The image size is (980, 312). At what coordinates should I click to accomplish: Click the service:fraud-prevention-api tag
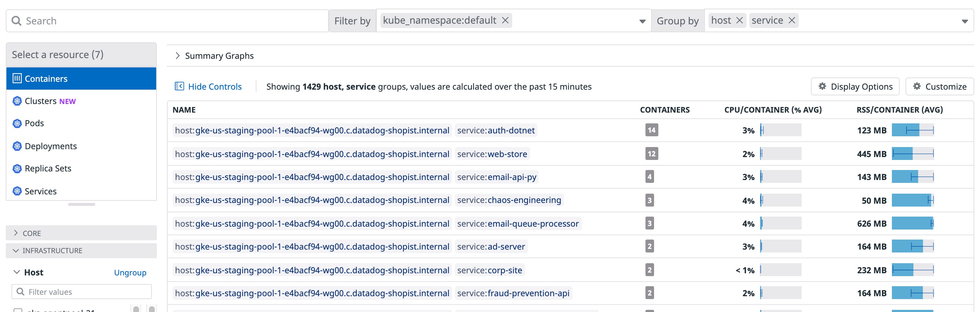[513, 293]
